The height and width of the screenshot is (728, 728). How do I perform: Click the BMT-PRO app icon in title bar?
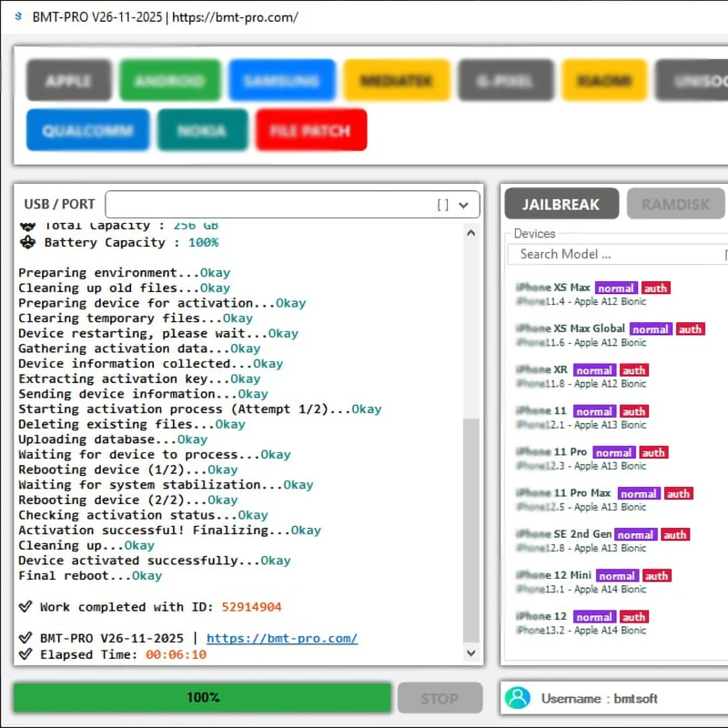coord(18,16)
